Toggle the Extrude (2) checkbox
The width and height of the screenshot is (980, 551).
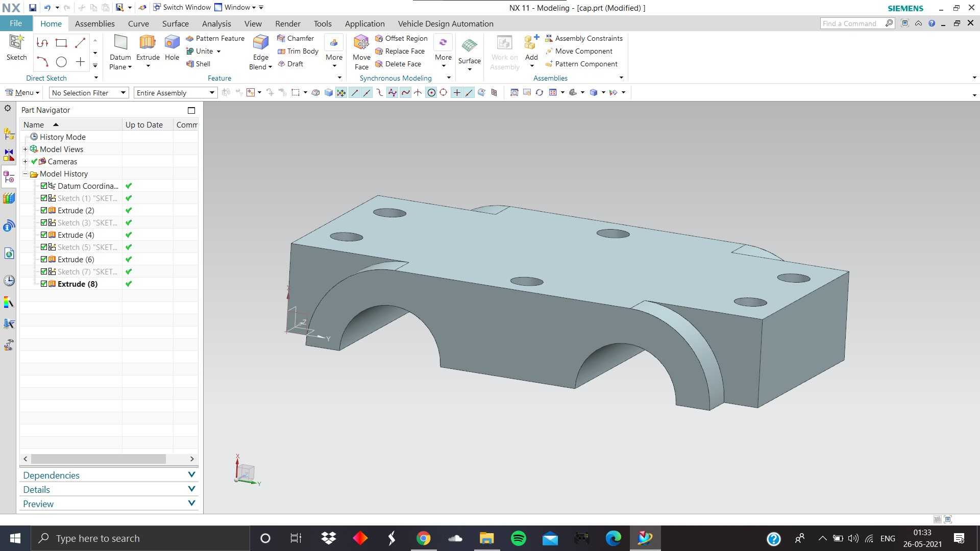pos(44,210)
